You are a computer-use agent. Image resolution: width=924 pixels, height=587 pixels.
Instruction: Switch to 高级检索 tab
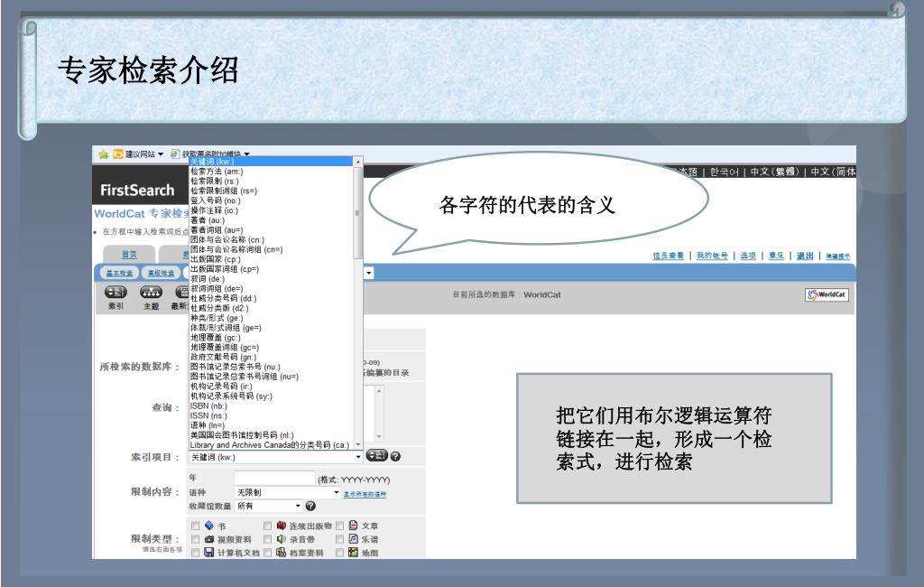coord(161,273)
